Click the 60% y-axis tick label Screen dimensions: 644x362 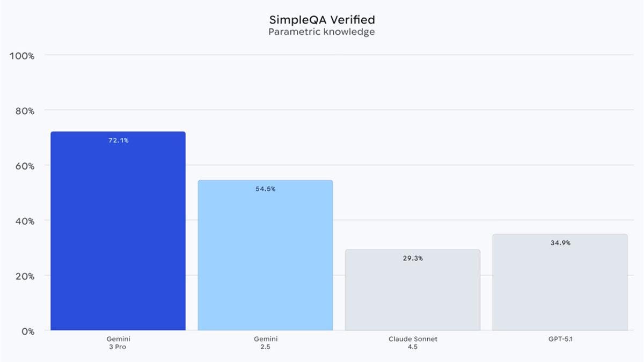[x=24, y=166]
